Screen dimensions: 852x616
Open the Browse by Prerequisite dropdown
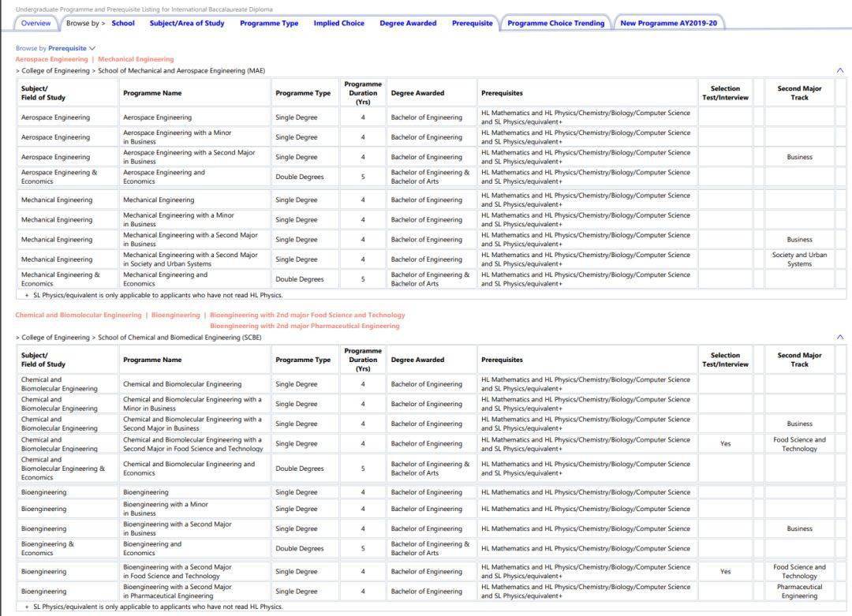(x=71, y=48)
